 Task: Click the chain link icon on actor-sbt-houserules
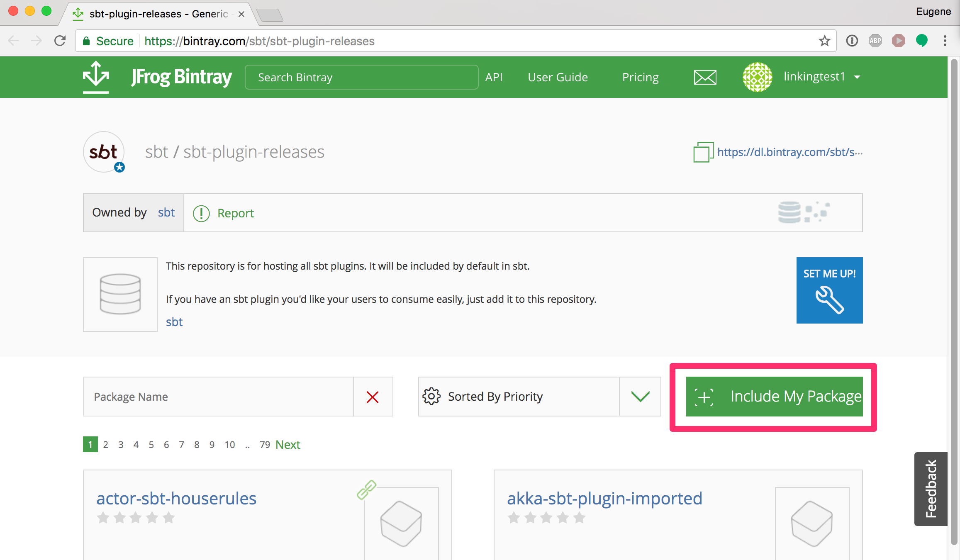pos(366,490)
